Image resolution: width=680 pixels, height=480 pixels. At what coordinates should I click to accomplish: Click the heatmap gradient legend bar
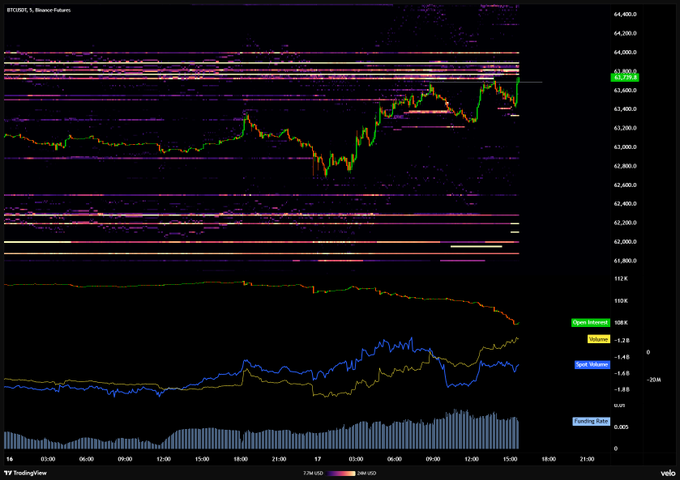(341, 473)
